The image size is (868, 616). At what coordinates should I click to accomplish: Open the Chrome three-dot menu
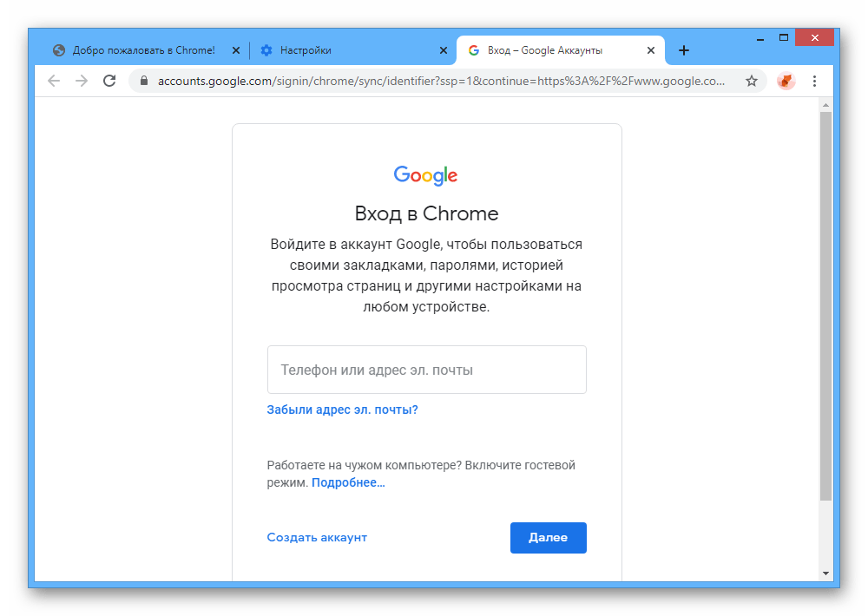pos(814,81)
